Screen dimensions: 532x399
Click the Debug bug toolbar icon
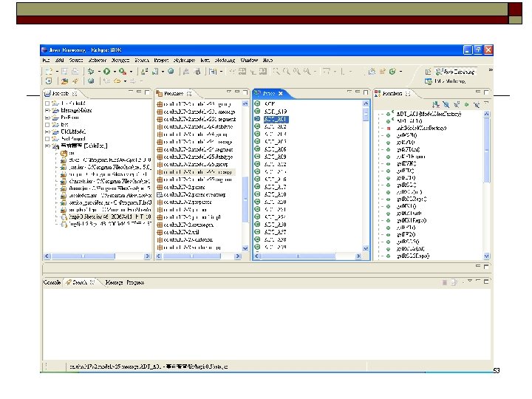[91, 71]
